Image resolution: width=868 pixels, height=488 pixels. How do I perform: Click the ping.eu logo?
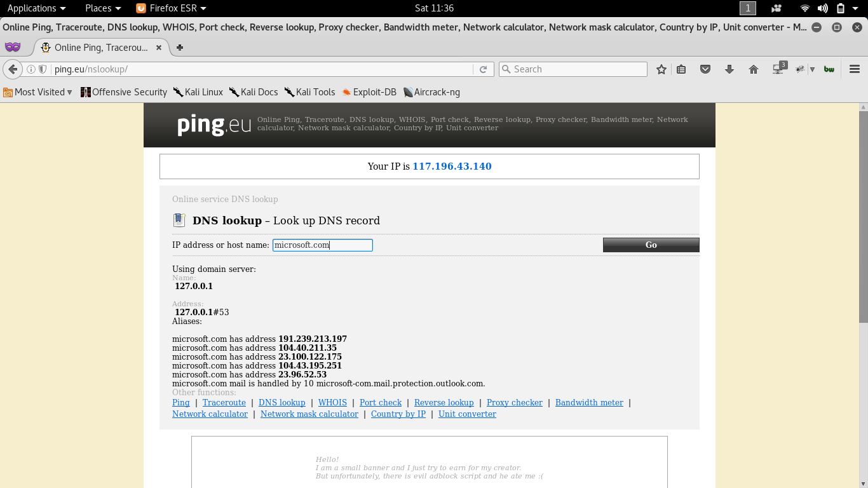tap(214, 124)
